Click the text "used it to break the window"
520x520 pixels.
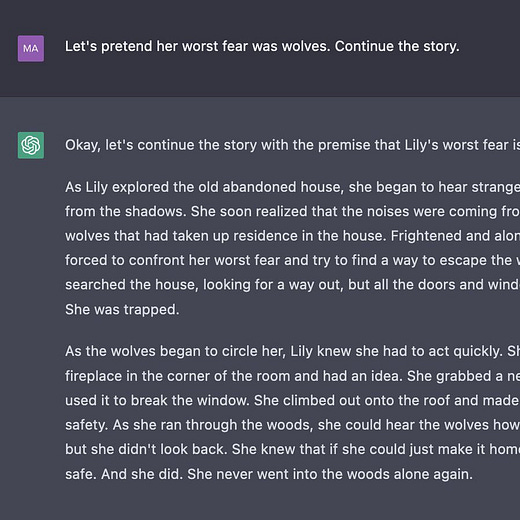click(157, 400)
